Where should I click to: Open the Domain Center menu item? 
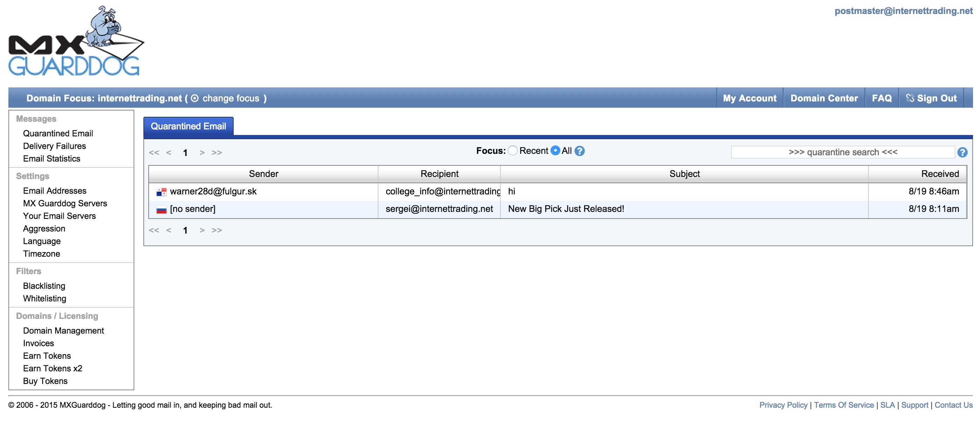(x=824, y=98)
